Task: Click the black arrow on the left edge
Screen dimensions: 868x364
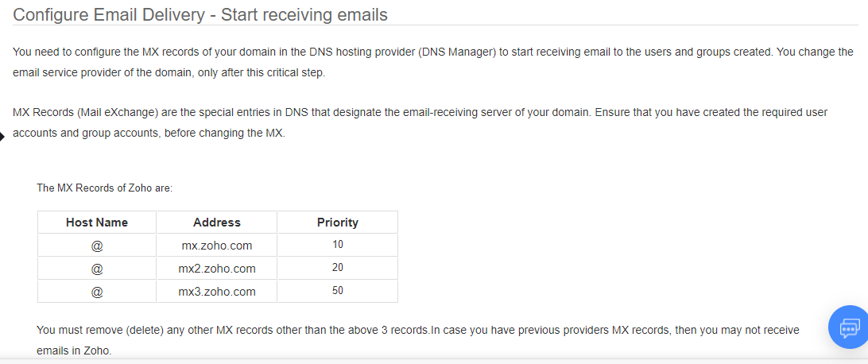Action: click(2, 137)
